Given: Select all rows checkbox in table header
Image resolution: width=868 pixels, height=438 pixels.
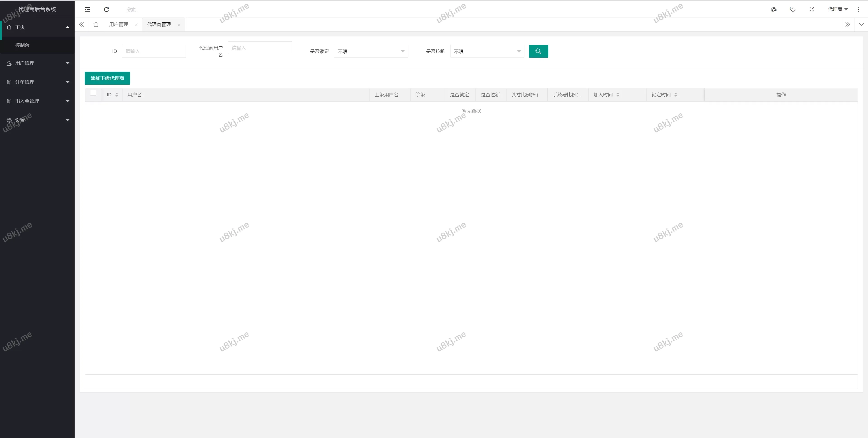Looking at the screenshot, I should click(x=93, y=92).
